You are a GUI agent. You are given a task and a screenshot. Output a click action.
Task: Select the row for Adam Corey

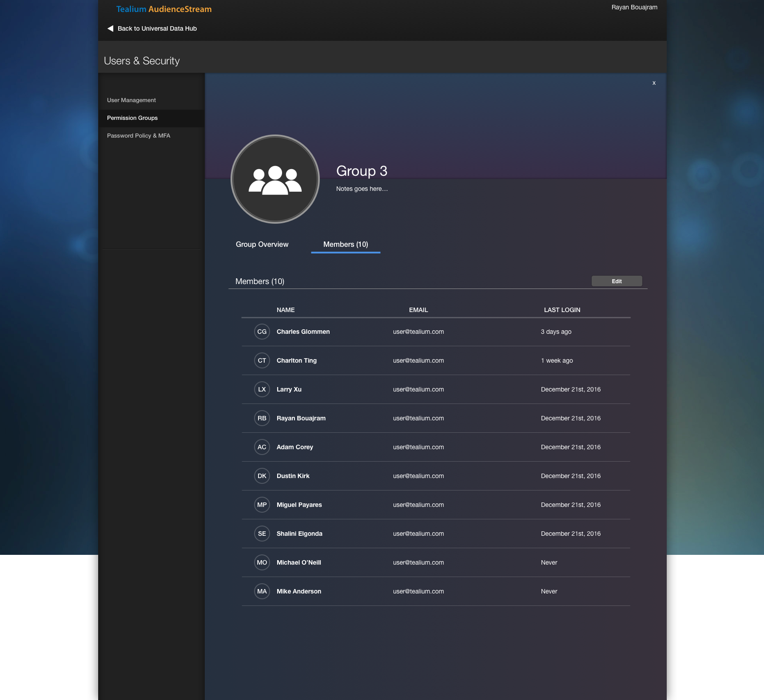click(x=435, y=447)
